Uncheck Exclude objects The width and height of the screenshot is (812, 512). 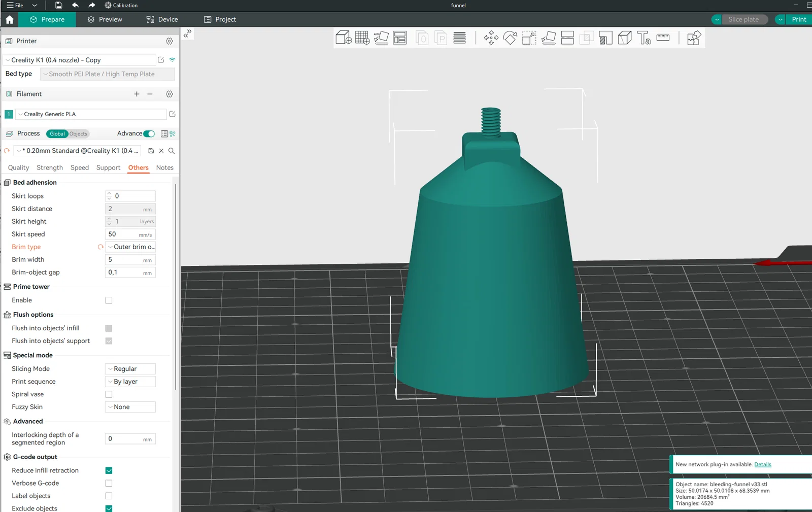(109, 508)
